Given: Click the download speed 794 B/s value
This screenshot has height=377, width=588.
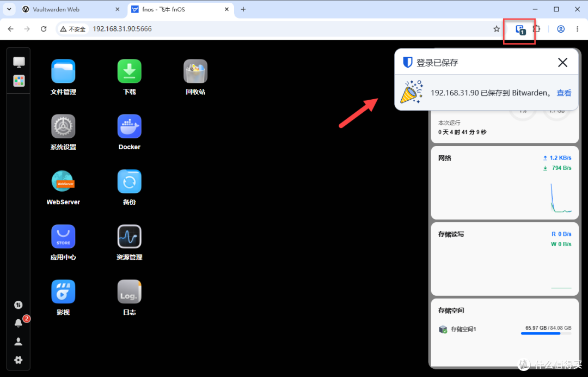Looking at the screenshot, I should pos(561,168).
